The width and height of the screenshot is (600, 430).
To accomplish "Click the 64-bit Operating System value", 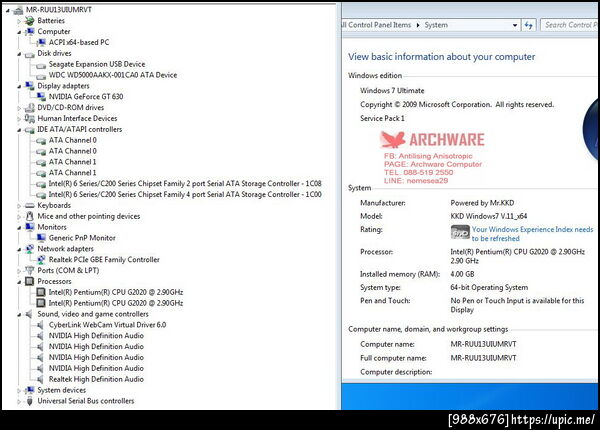I will click(x=489, y=287).
